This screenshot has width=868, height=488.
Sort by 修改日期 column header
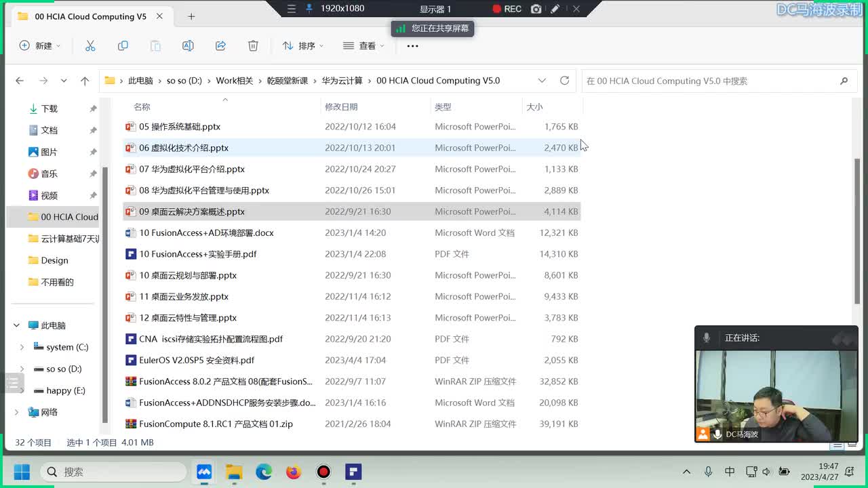click(x=341, y=106)
